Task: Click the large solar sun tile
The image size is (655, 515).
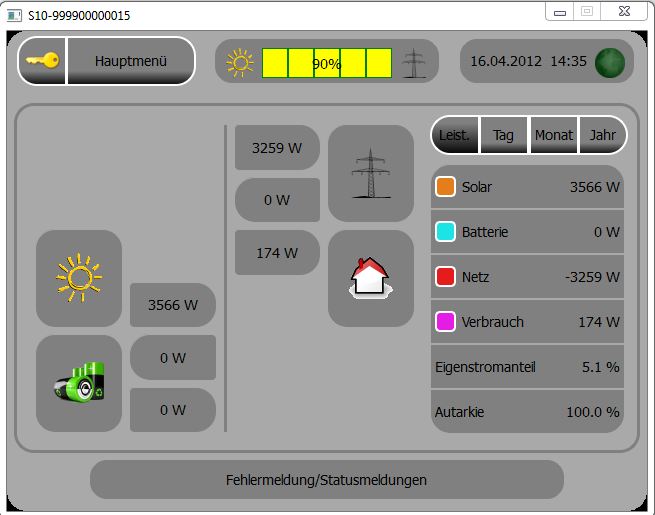Action: coord(79,278)
